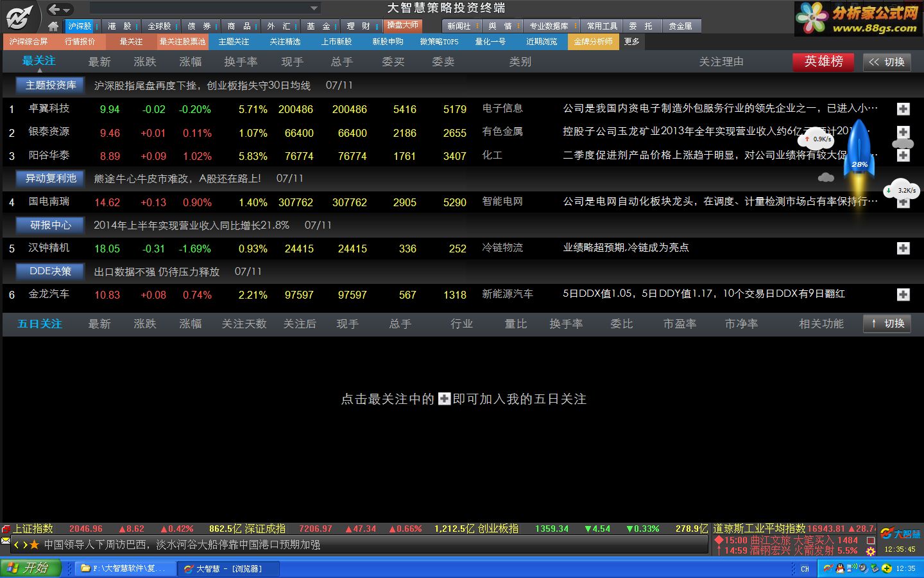Open the 贵金属 menu
Screen dimensions: 924x578
[680, 26]
